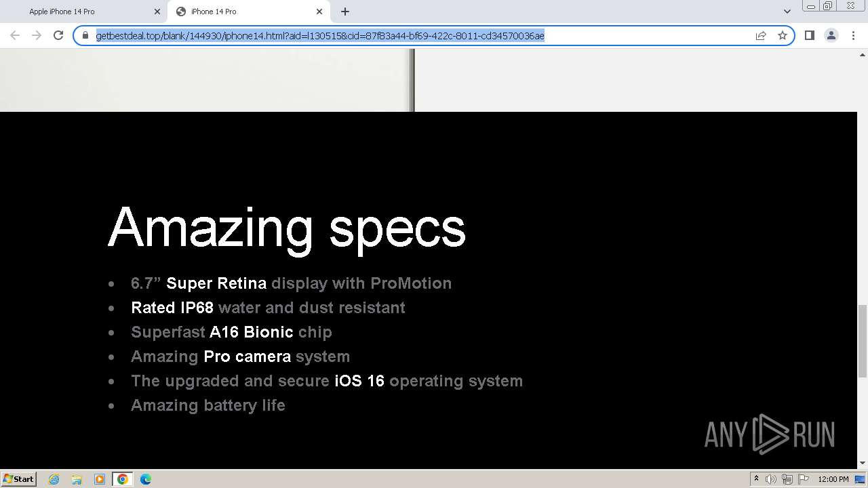Restore down the Chrome window
Screen dimensions: 868x488
pyautogui.click(x=828, y=6)
